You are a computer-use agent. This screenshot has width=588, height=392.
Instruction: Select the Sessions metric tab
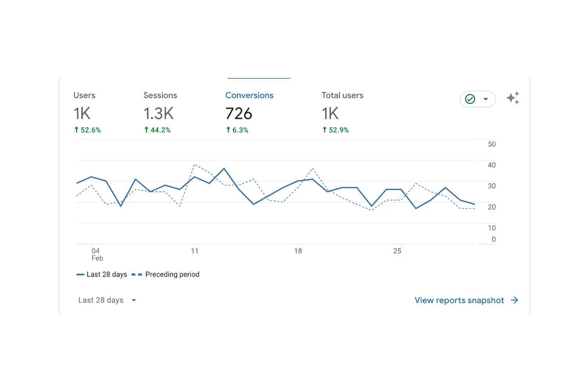[160, 112]
